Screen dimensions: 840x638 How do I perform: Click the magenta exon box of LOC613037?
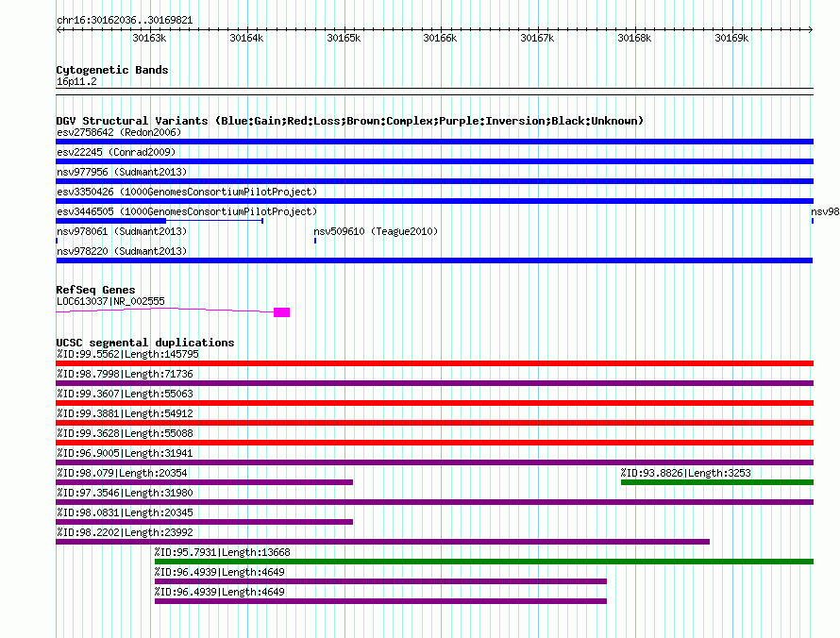pos(282,312)
